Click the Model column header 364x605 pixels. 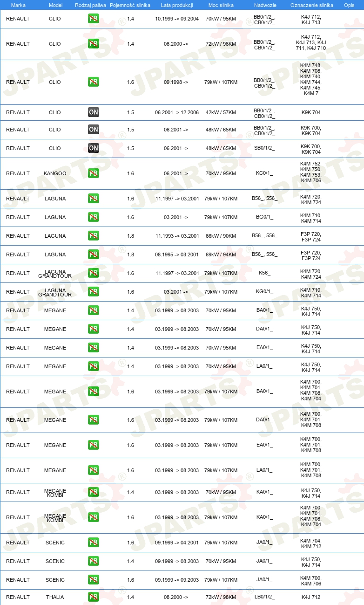55,5
